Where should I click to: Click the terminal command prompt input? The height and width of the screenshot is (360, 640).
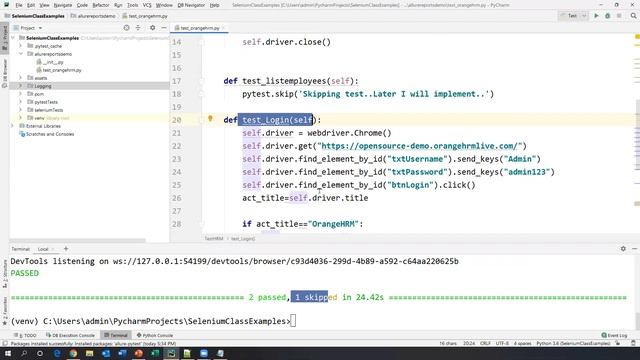tap(292, 321)
